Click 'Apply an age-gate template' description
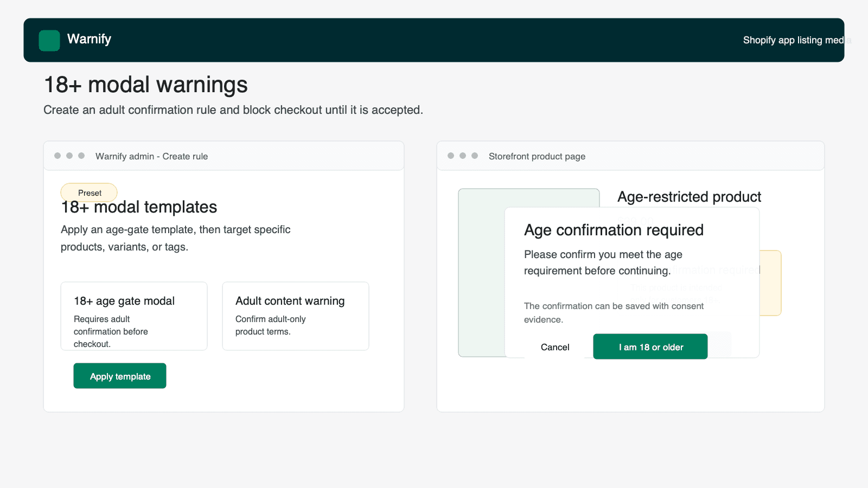868x488 pixels. point(176,238)
